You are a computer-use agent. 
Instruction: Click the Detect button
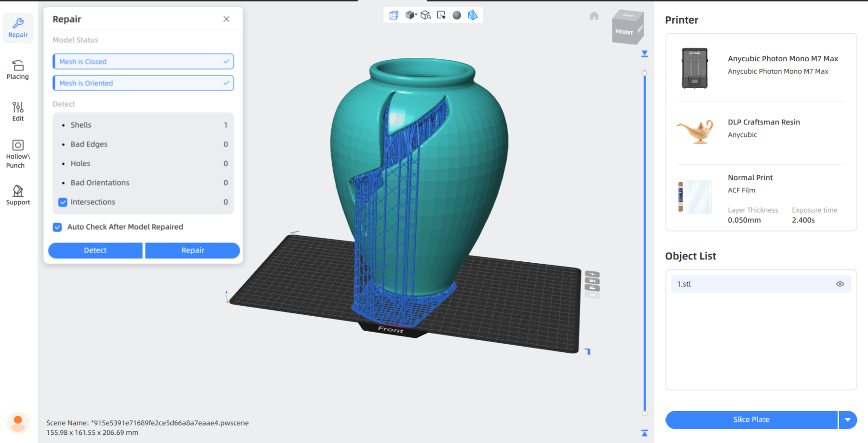[95, 250]
